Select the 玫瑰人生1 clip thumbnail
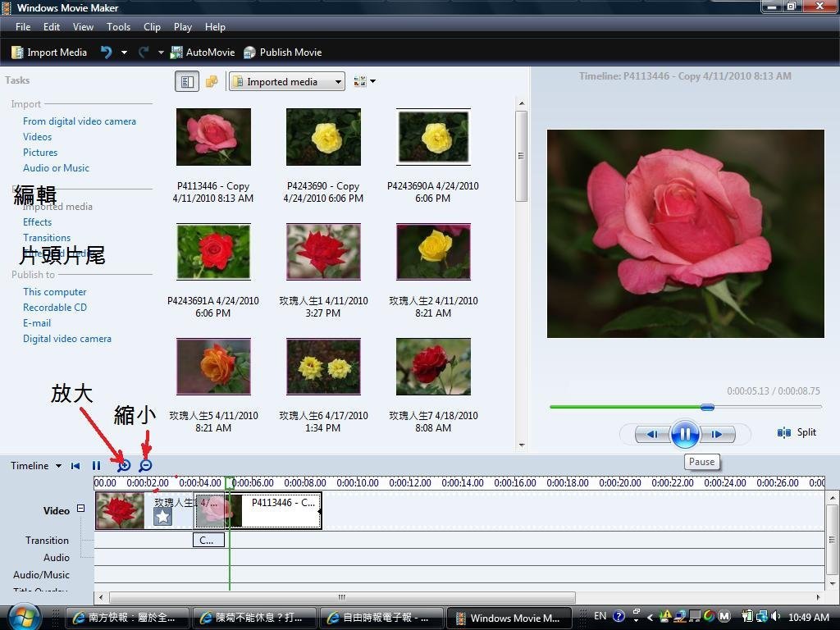The width and height of the screenshot is (840, 630). [323, 252]
